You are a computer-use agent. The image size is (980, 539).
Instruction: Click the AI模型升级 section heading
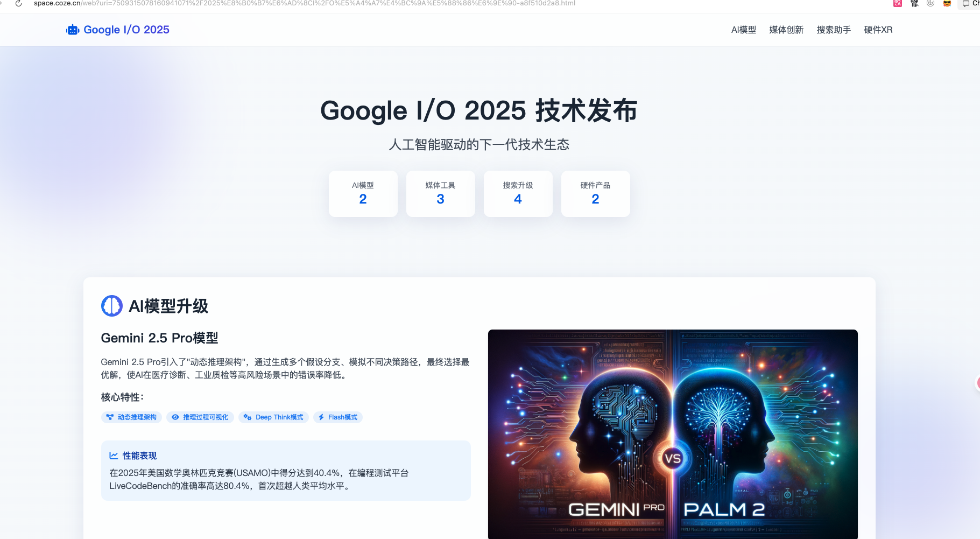pyautogui.click(x=168, y=306)
